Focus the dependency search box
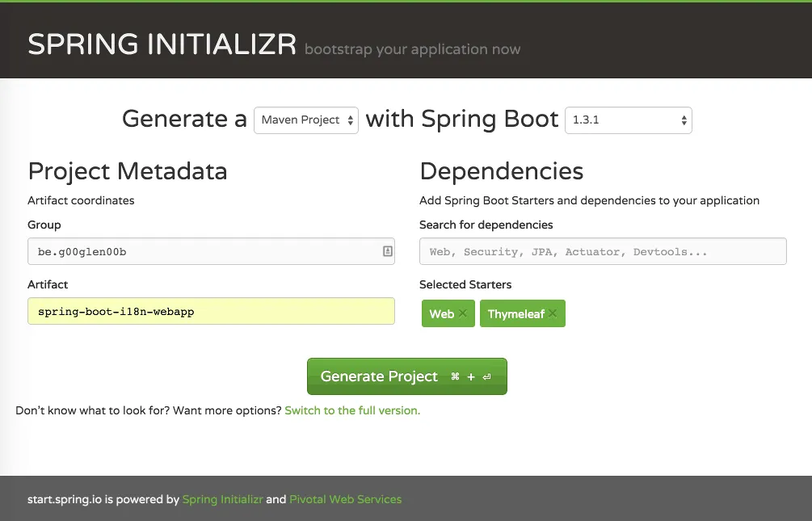The height and width of the screenshot is (521, 812). (x=602, y=251)
